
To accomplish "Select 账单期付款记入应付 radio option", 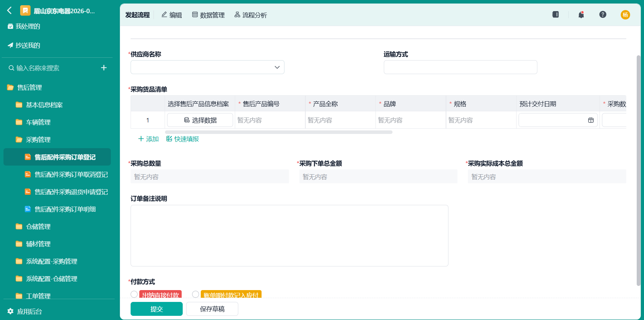I will (x=196, y=294).
